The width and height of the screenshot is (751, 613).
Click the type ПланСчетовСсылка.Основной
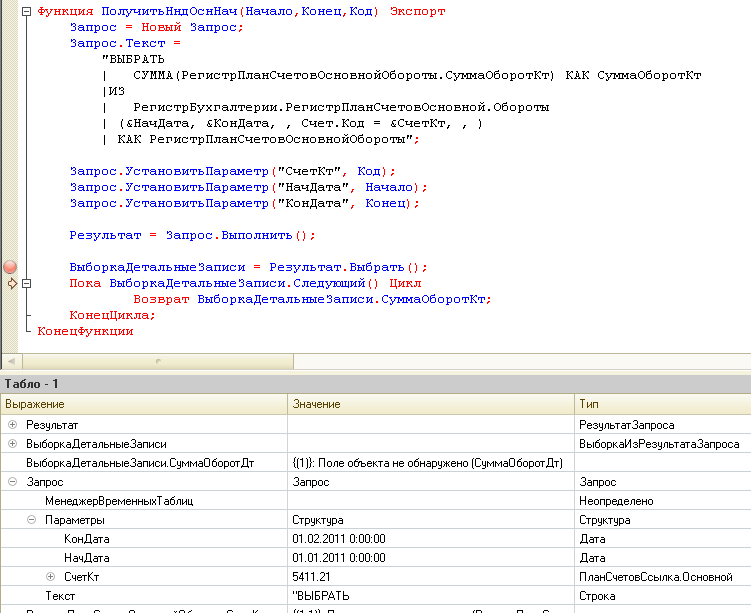pos(656,577)
